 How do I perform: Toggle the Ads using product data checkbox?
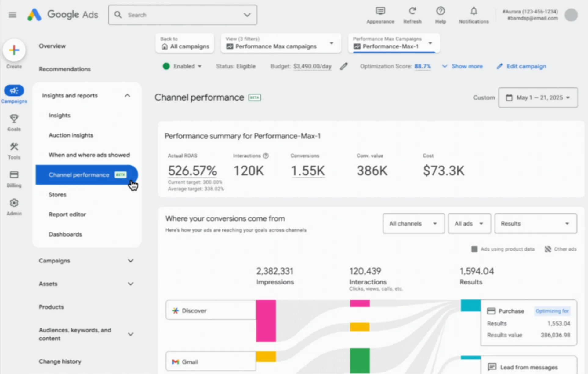(x=474, y=249)
